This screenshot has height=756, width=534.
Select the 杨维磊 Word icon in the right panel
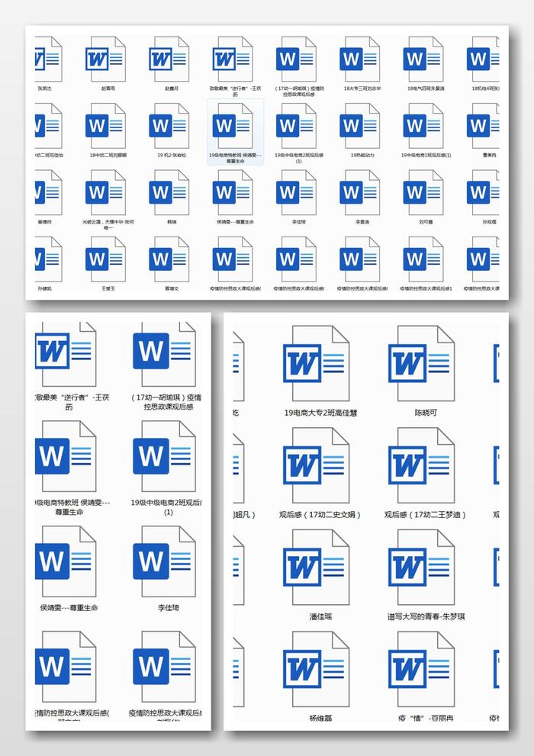pos(316,669)
